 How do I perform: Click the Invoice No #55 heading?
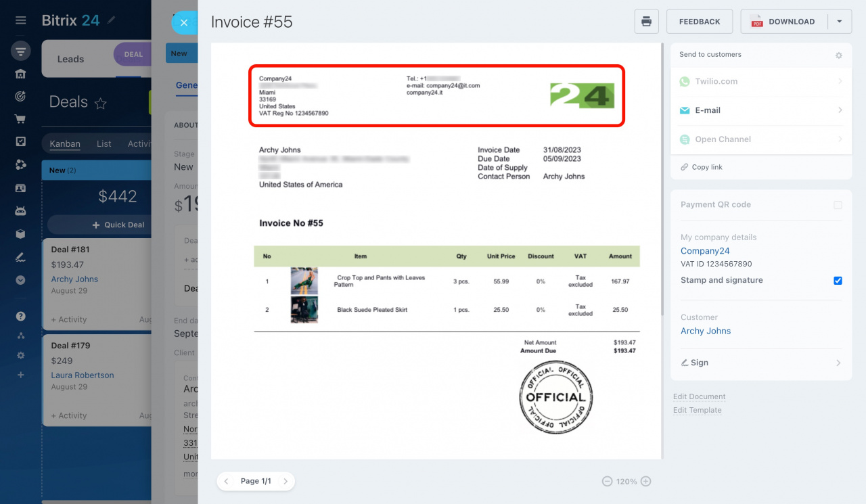(x=292, y=223)
